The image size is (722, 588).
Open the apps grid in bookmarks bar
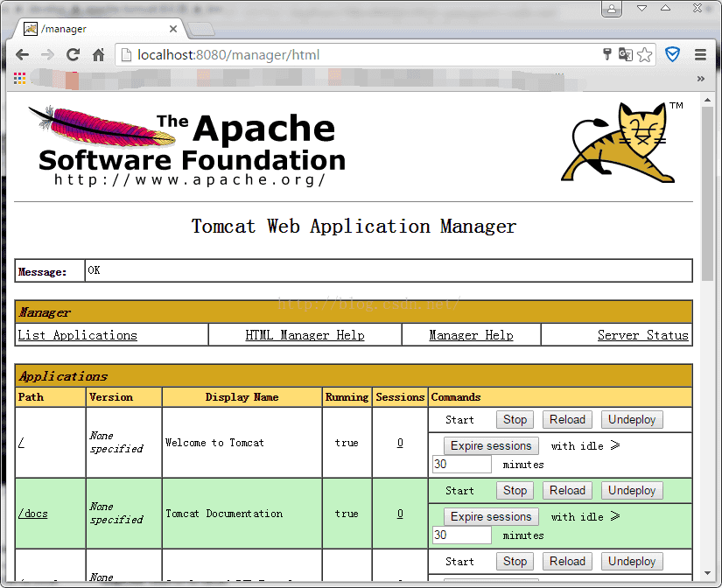coord(19,78)
